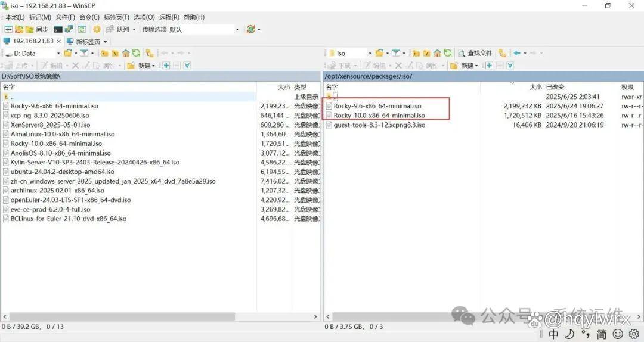Click local panel filter icon
The height and width of the screenshot is (342, 644).
pyautogui.click(x=84, y=53)
